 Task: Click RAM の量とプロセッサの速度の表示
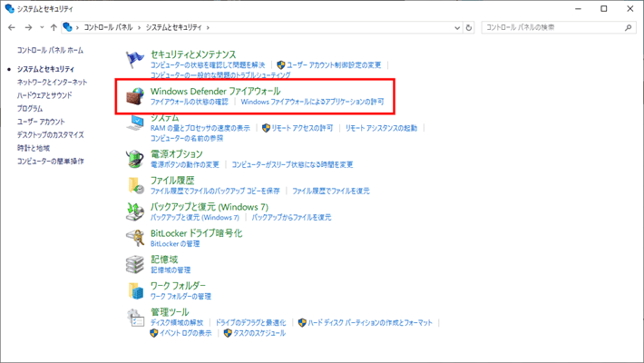click(x=200, y=128)
